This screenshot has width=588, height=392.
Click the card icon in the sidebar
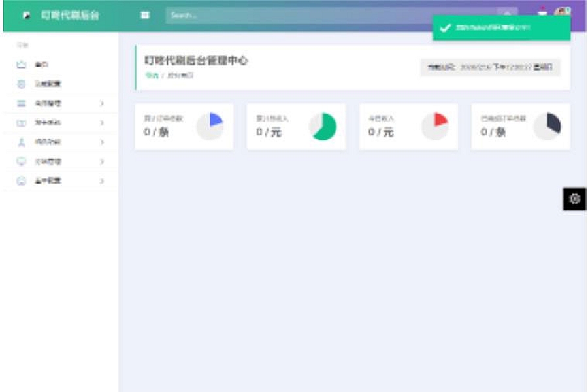(22, 123)
